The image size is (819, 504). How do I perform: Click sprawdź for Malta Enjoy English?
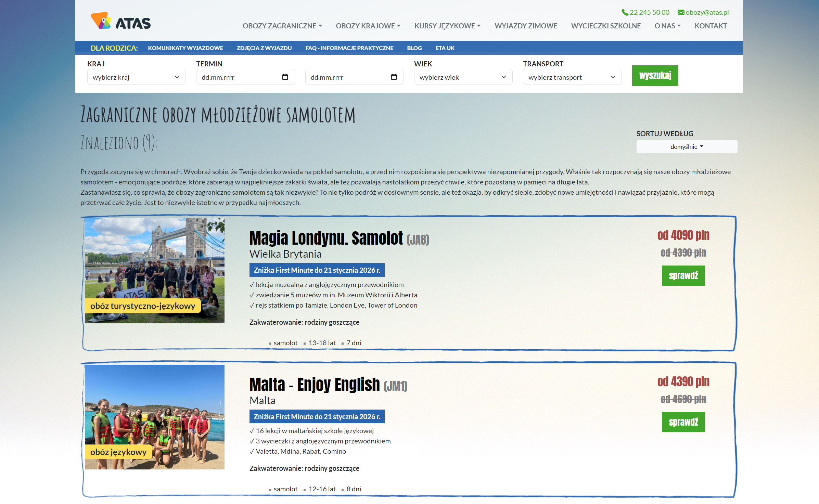tap(683, 422)
